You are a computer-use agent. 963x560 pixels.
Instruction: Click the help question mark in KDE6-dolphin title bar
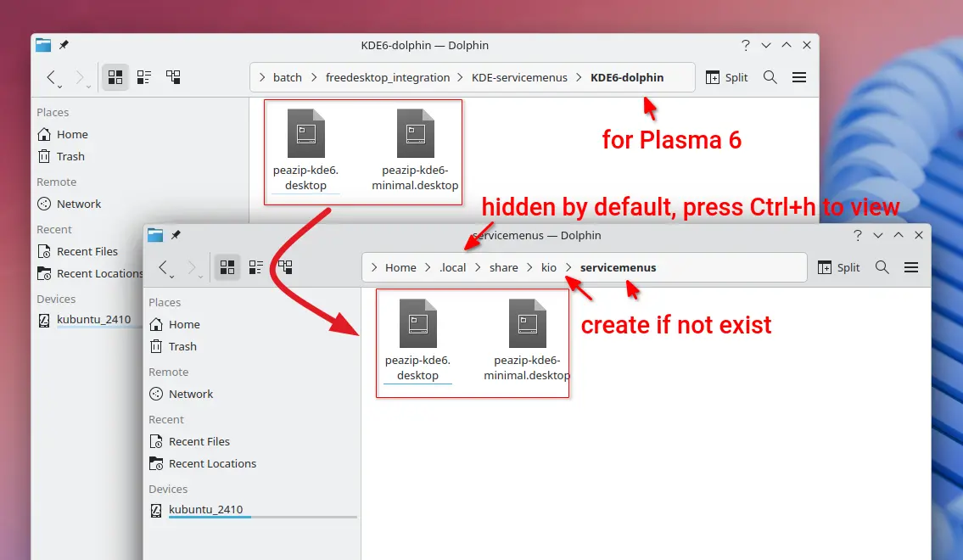(x=746, y=45)
